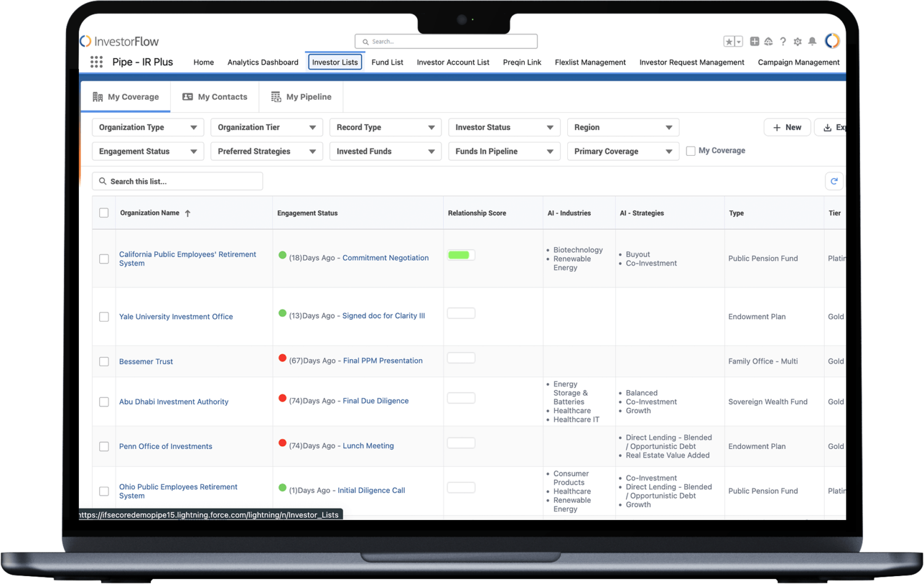Select the Investor Lists nav item
This screenshot has width=924, height=584.
coord(335,62)
